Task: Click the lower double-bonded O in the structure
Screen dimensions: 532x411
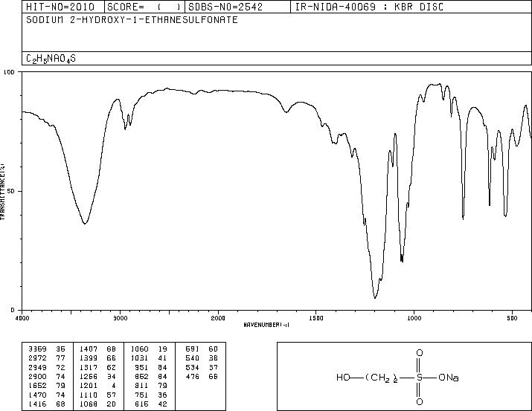Action: coord(420,402)
